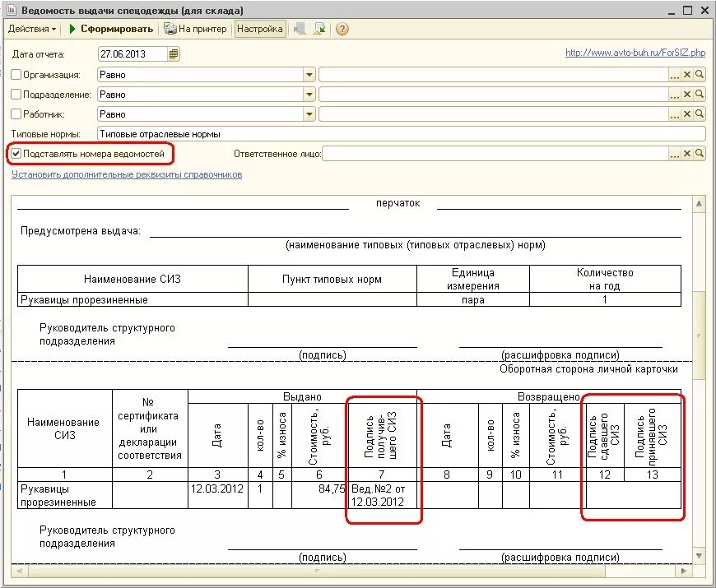Click report scrollbar down arrow
716x588 pixels.
click(699, 556)
